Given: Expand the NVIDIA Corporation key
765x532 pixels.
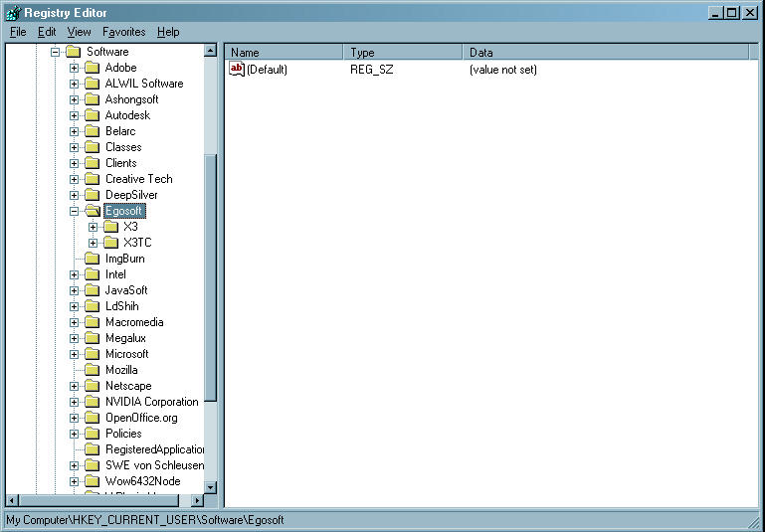Looking at the screenshot, I should [74, 403].
